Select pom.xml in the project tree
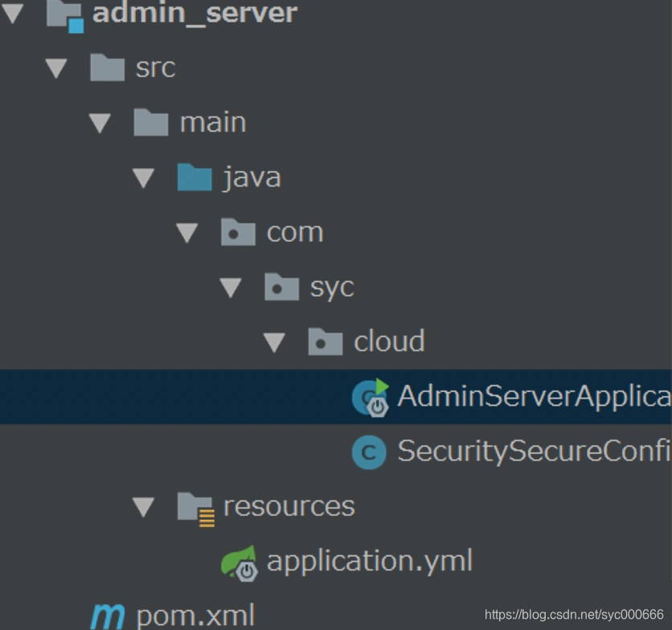 tap(196, 616)
